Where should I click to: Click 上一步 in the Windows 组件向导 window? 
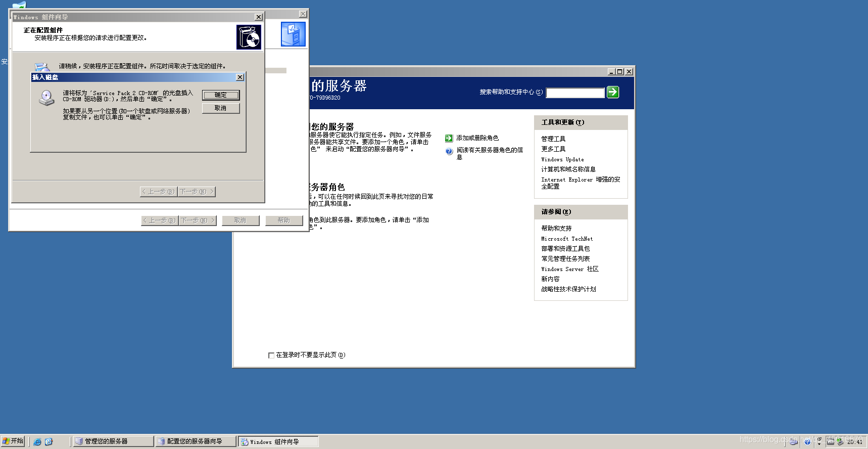(x=159, y=192)
